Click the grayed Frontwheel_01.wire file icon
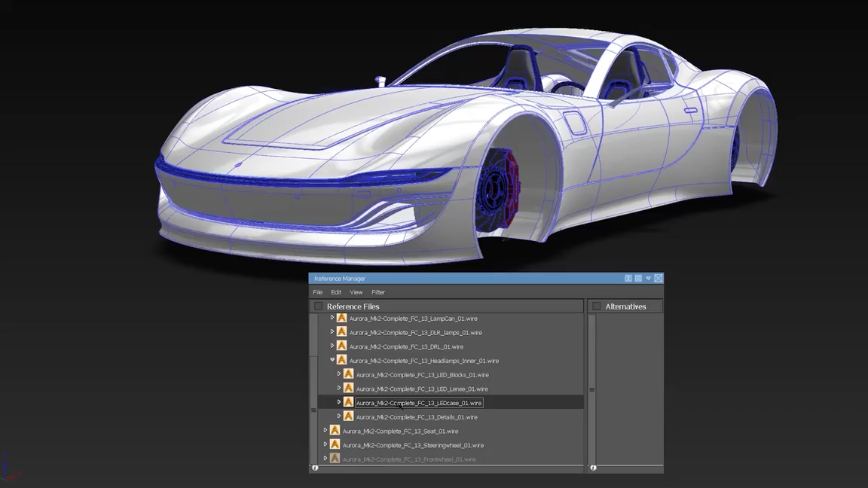Screen dimensions: 868x488 (335, 459)
